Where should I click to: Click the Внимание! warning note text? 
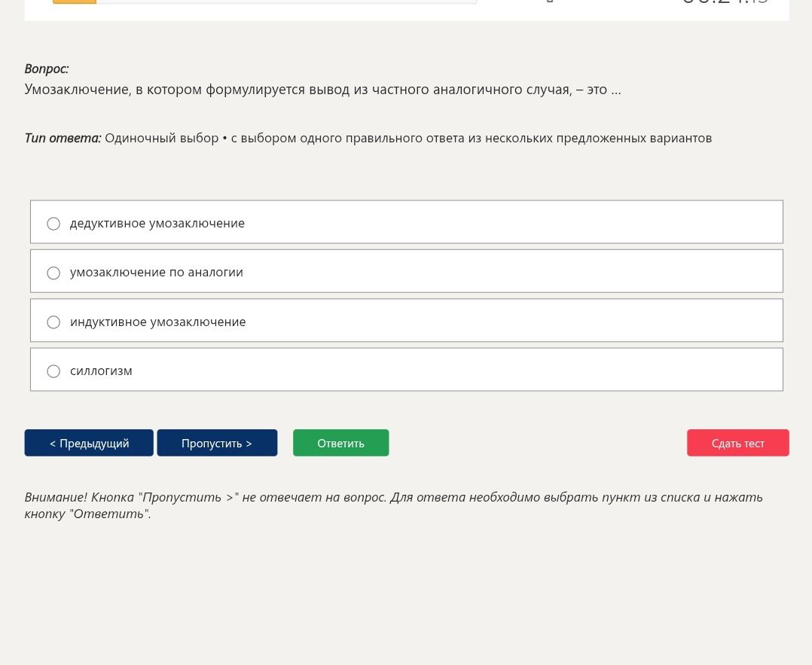tap(393, 505)
